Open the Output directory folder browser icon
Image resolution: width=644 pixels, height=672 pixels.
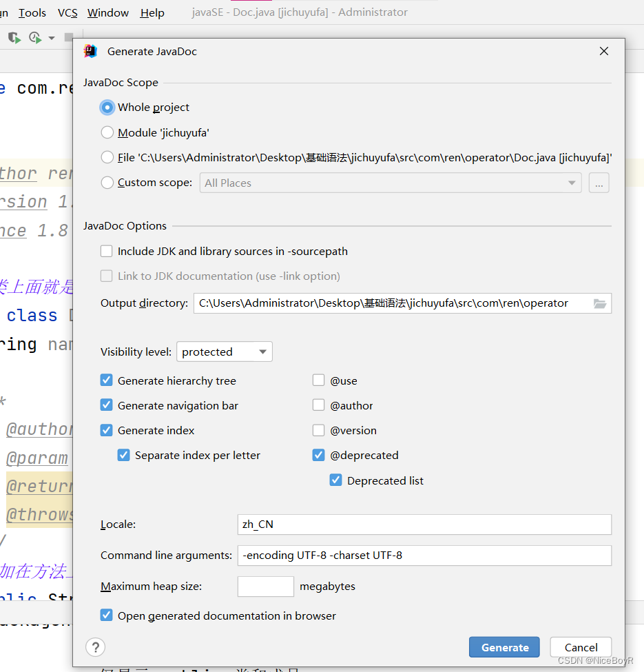click(599, 303)
